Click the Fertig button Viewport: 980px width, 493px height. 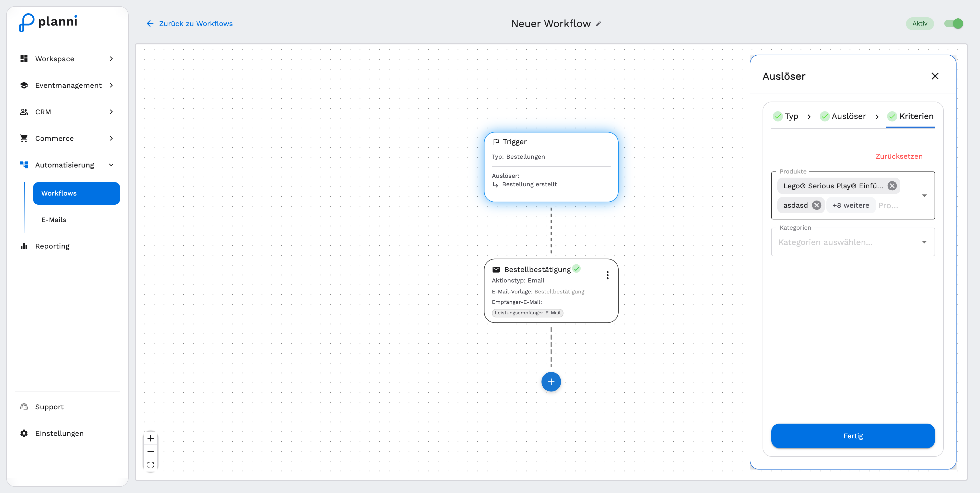point(853,436)
